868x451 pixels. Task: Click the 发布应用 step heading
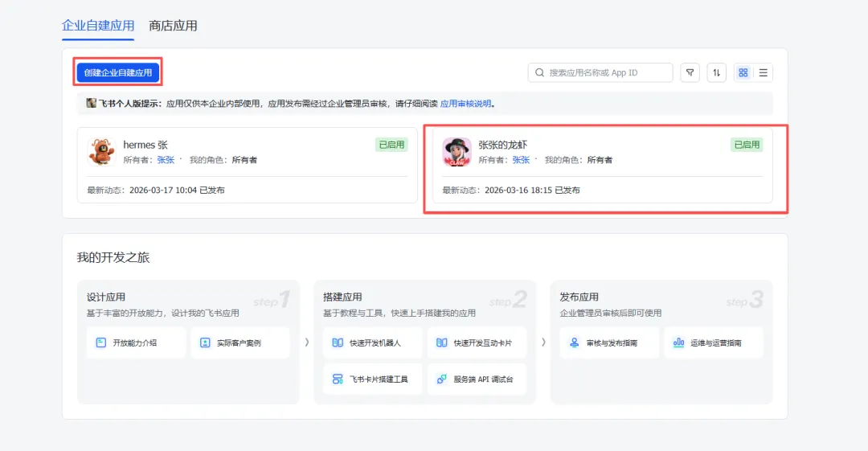tap(579, 297)
